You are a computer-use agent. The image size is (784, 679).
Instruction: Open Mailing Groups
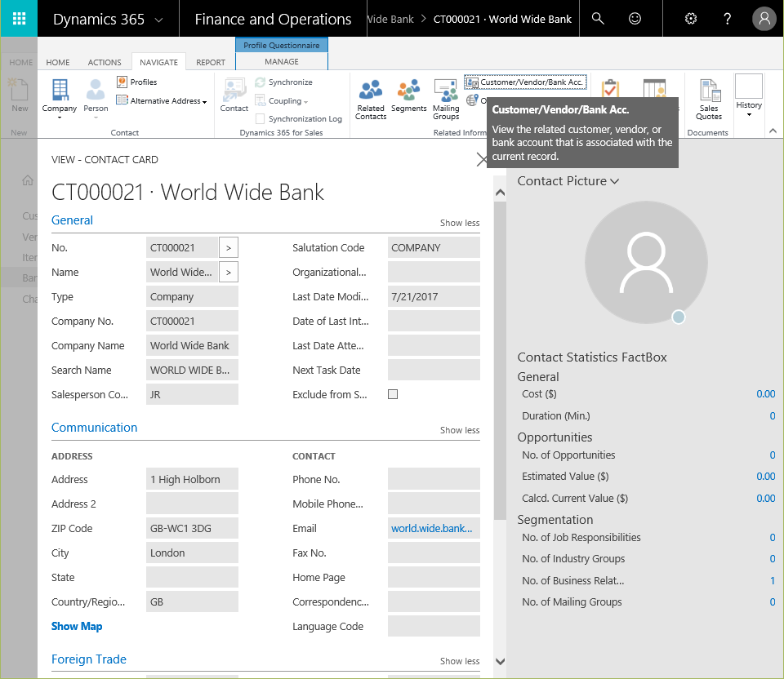(446, 100)
